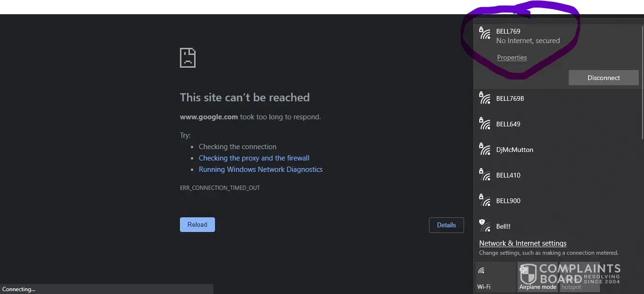Toggle the Mobile hotspot tile

[x=580, y=277]
